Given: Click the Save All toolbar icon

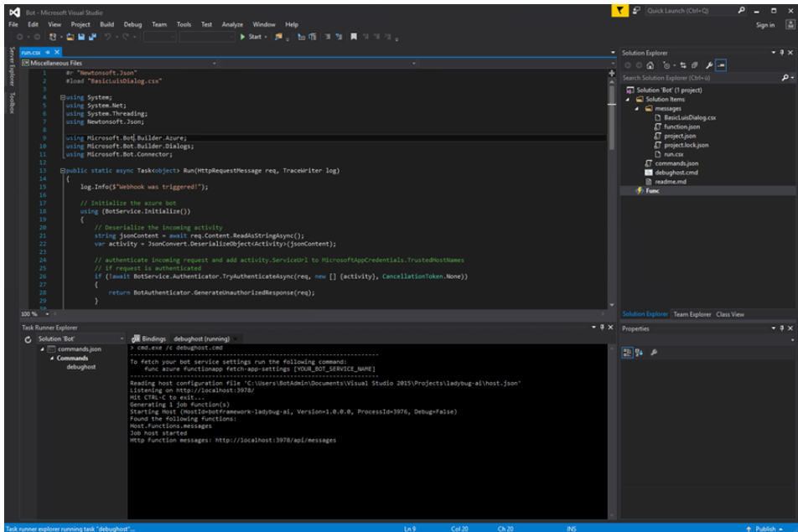Looking at the screenshot, I should [92, 37].
